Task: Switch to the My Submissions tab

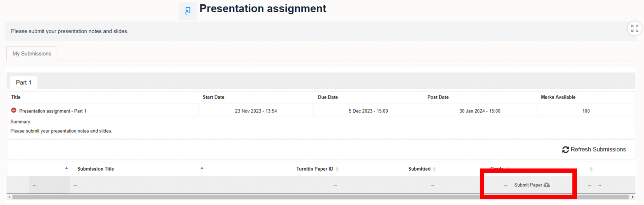Action: (x=31, y=54)
